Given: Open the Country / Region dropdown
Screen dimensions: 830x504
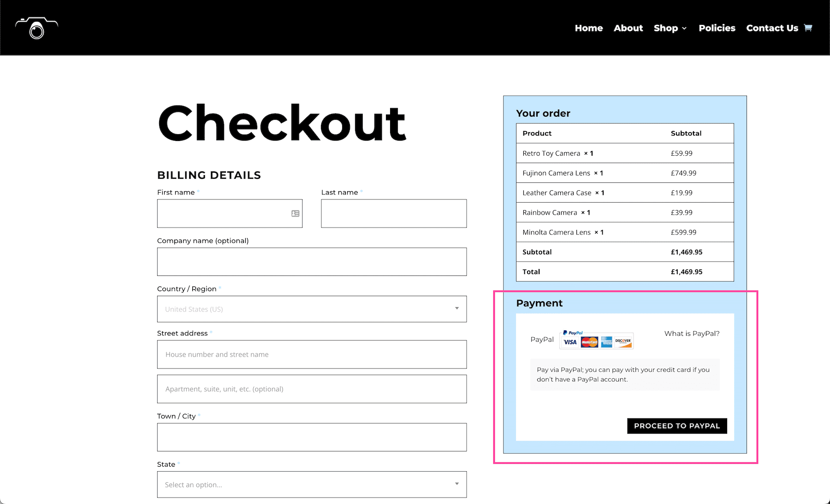Looking at the screenshot, I should 312,309.
